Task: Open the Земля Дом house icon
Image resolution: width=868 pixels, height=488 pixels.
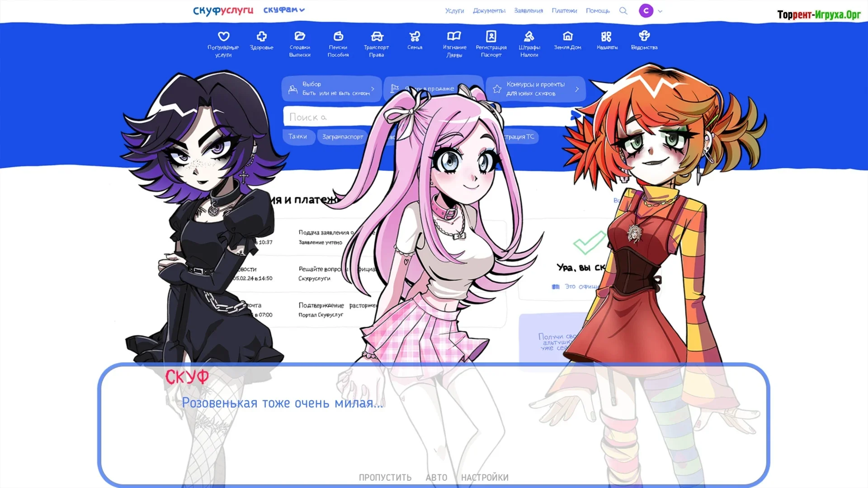Action: tap(568, 36)
